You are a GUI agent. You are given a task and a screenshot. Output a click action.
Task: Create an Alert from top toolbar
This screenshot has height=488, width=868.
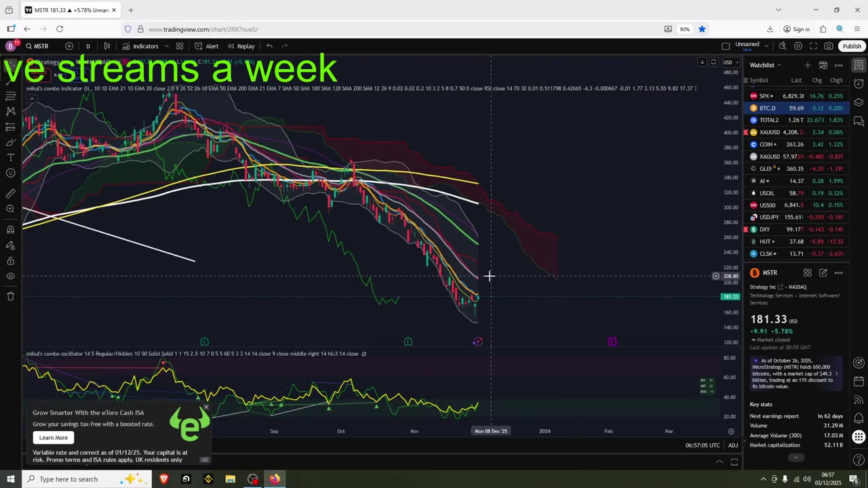207,46
